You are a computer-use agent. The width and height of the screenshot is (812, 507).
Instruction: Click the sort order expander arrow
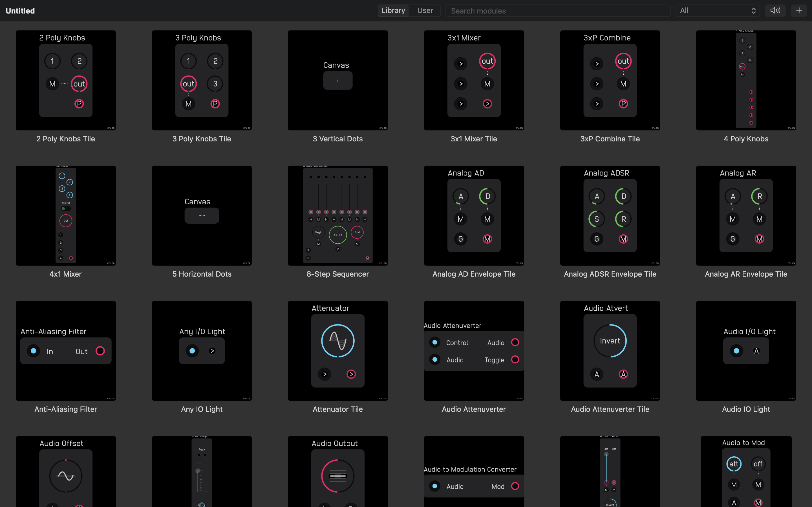pyautogui.click(x=753, y=10)
